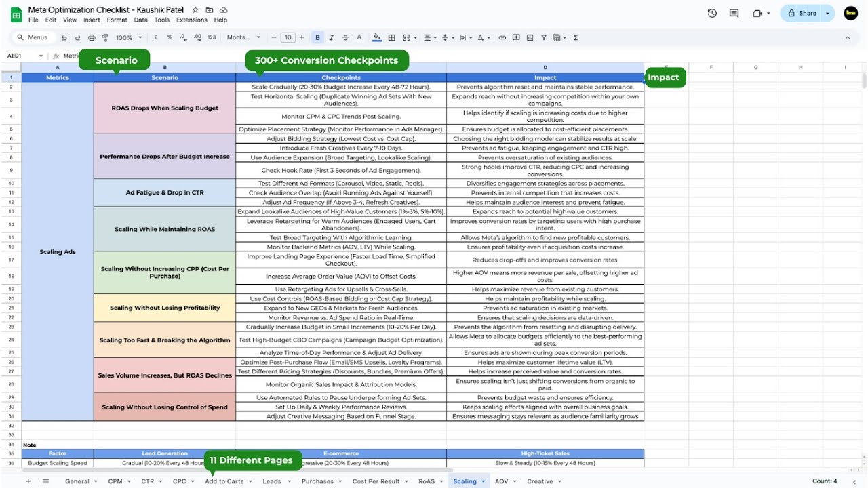Open the Format menu
Image resolution: width=868 pixels, height=488 pixels.
click(117, 20)
